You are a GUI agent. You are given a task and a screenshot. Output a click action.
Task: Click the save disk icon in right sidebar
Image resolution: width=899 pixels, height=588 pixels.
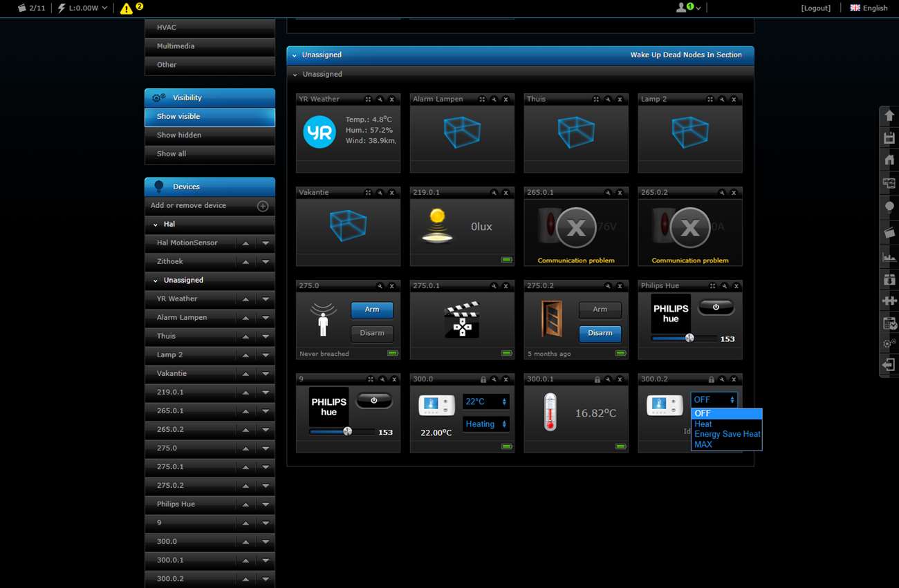[x=889, y=138]
